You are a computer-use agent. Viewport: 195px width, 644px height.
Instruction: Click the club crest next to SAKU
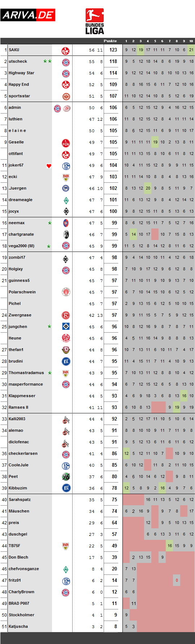pos(66,50)
